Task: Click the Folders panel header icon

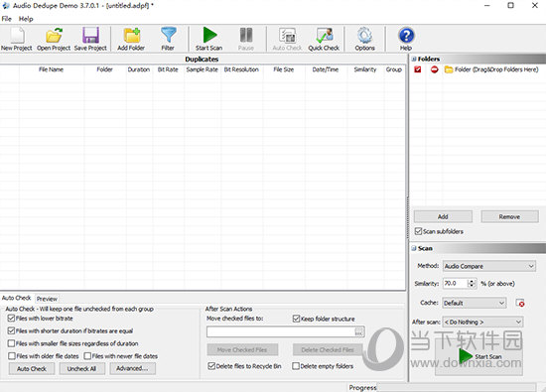Action: pos(414,59)
